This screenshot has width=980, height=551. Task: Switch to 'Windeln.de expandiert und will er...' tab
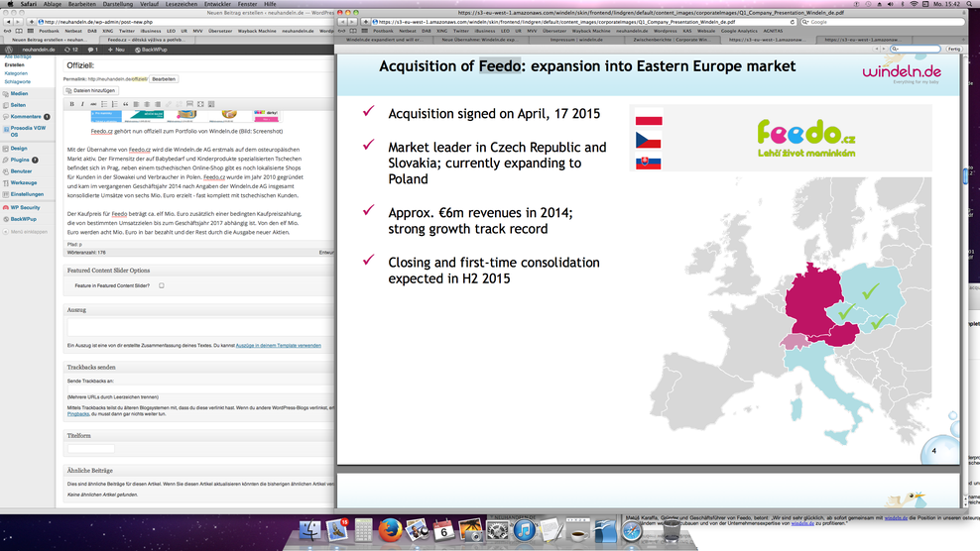385,40
